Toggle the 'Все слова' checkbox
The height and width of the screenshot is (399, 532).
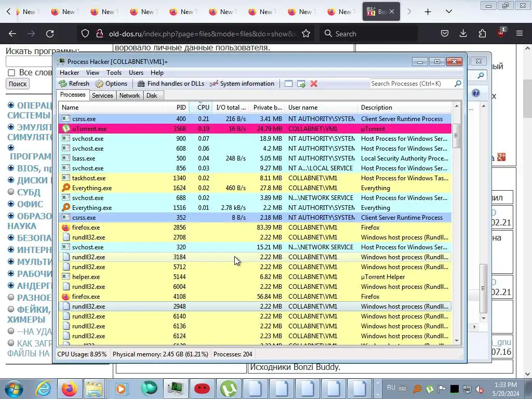pos(11,73)
